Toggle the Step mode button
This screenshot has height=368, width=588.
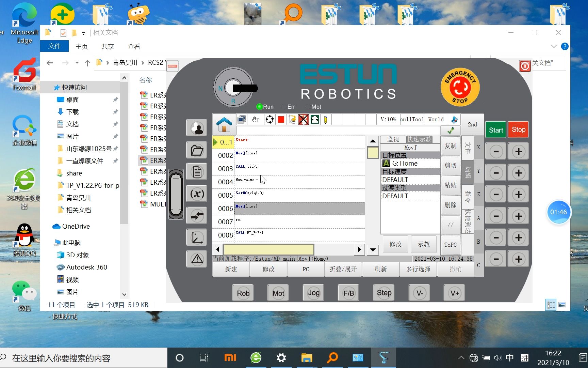384,293
